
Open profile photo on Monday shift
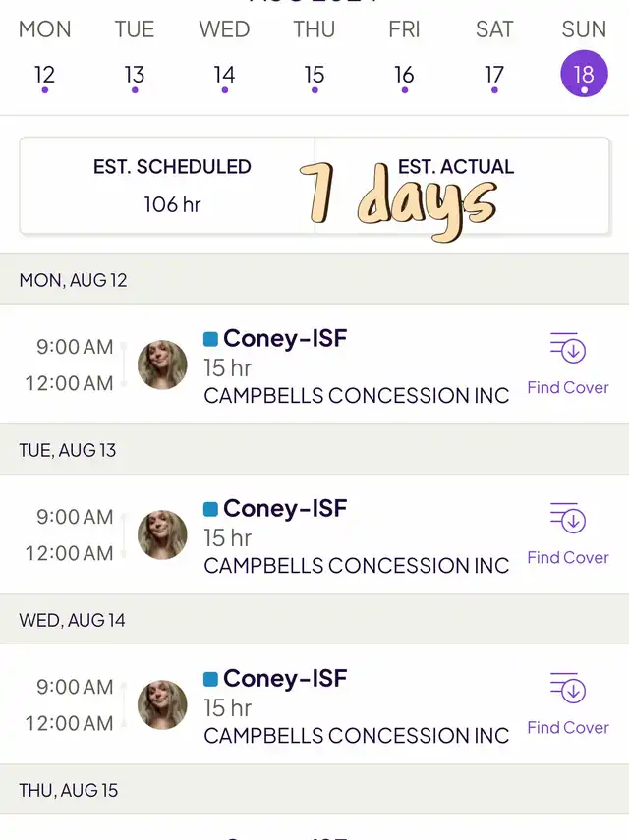point(162,364)
